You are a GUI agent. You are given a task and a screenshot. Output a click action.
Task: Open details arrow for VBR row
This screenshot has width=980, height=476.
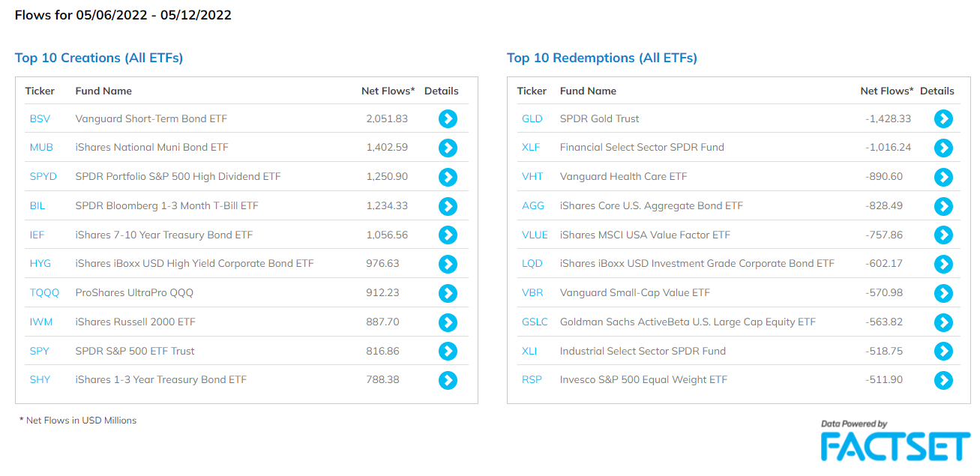click(x=943, y=293)
